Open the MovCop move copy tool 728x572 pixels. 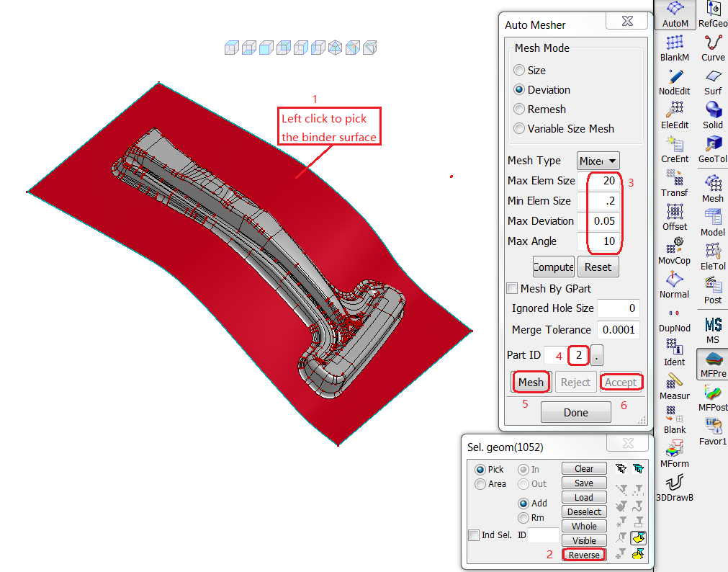pos(675,252)
